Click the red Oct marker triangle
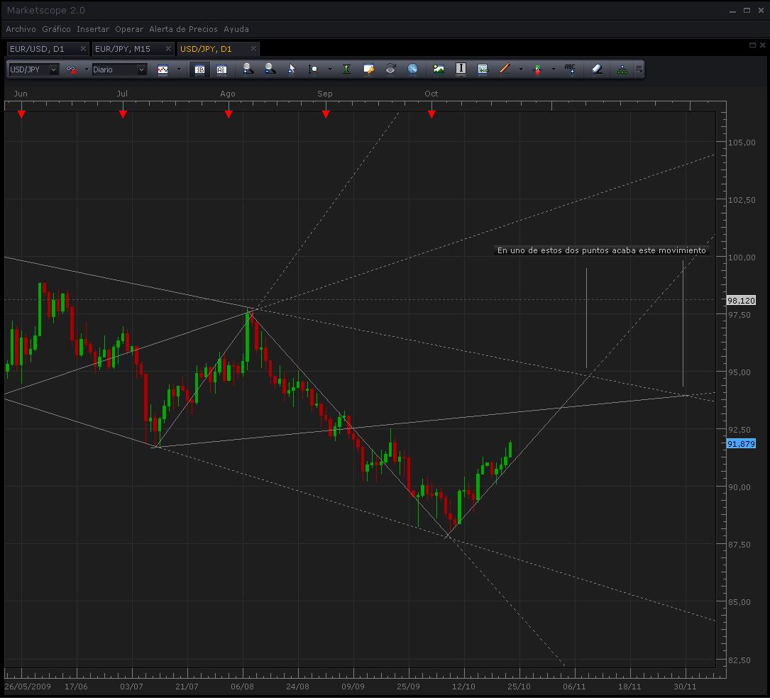 [x=431, y=114]
